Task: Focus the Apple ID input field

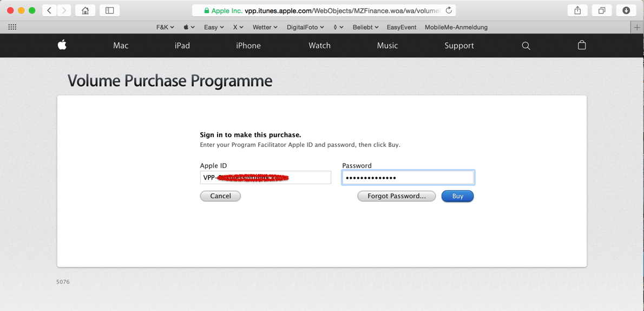Action: pyautogui.click(x=266, y=178)
